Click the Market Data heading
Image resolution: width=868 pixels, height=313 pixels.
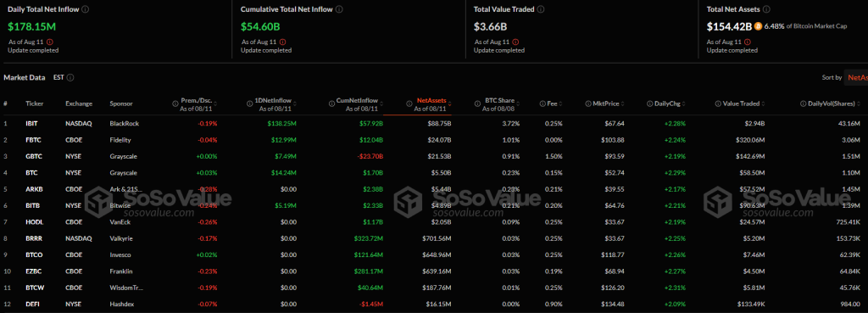(x=25, y=77)
